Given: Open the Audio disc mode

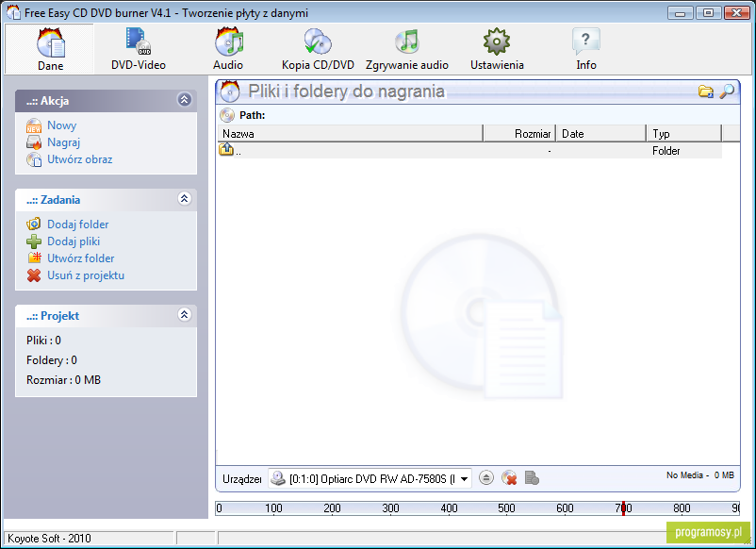Looking at the screenshot, I should click(x=228, y=49).
